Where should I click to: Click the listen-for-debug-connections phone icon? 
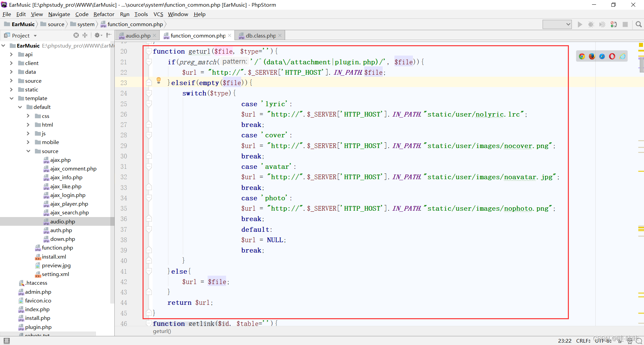(x=614, y=24)
